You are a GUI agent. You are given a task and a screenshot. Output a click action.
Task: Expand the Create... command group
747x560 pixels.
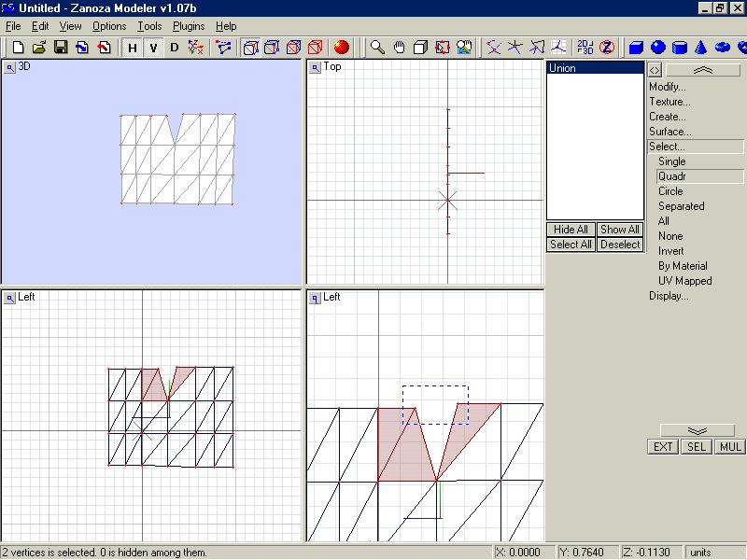[668, 117]
